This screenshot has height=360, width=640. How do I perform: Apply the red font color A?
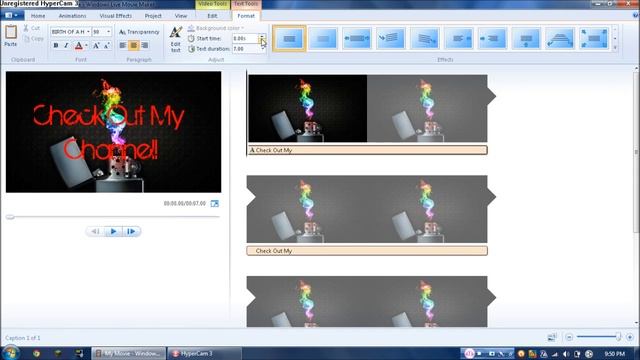coord(79,45)
